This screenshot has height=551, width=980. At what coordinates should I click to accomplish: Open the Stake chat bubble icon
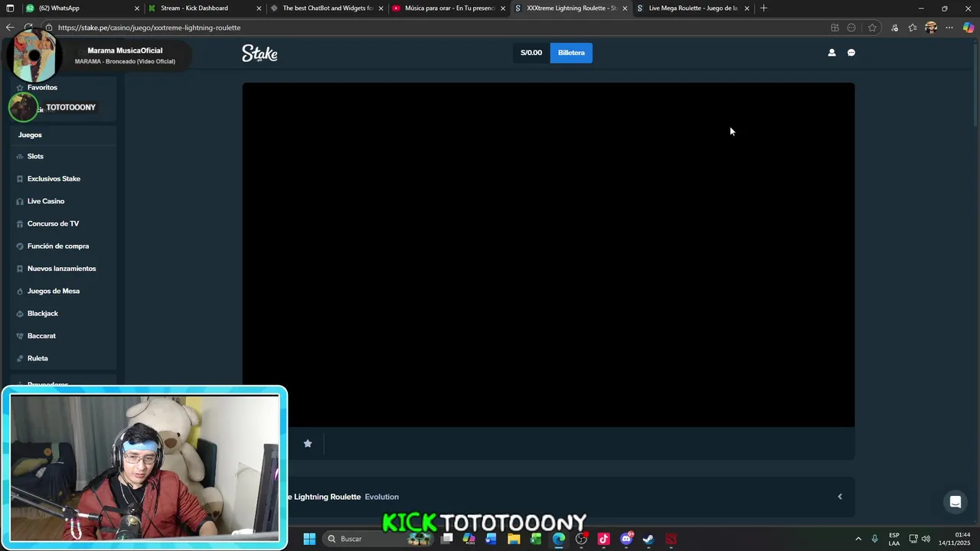coord(851,53)
